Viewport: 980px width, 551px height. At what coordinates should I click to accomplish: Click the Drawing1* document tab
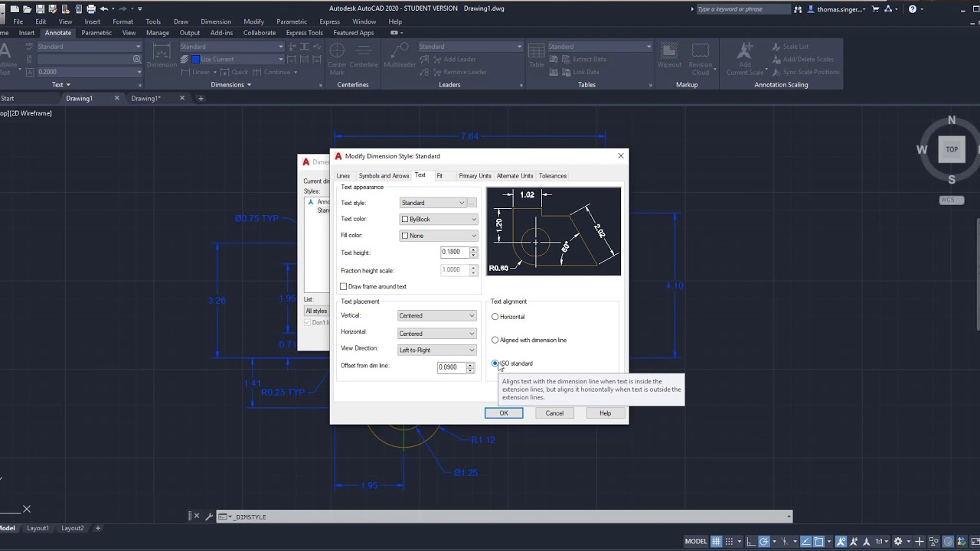pyautogui.click(x=145, y=98)
